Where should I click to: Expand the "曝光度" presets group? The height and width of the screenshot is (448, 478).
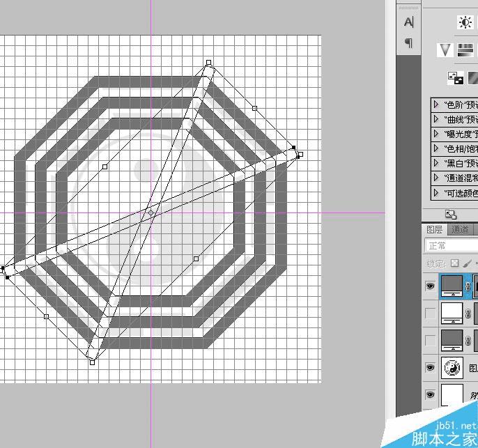pos(436,134)
